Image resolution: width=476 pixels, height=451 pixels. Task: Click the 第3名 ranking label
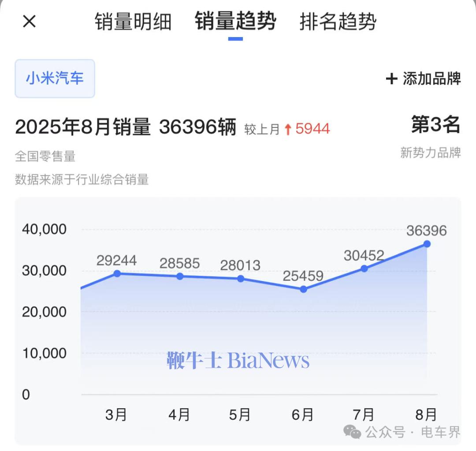[435, 125]
